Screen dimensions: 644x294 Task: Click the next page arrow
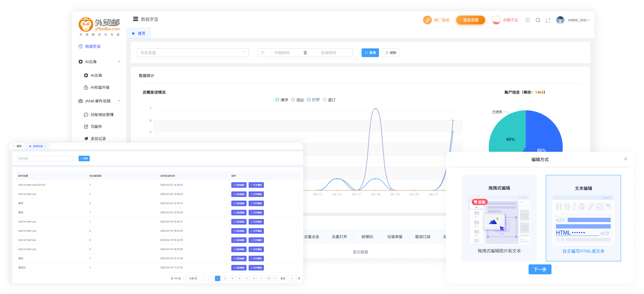(x=275, y=278)
